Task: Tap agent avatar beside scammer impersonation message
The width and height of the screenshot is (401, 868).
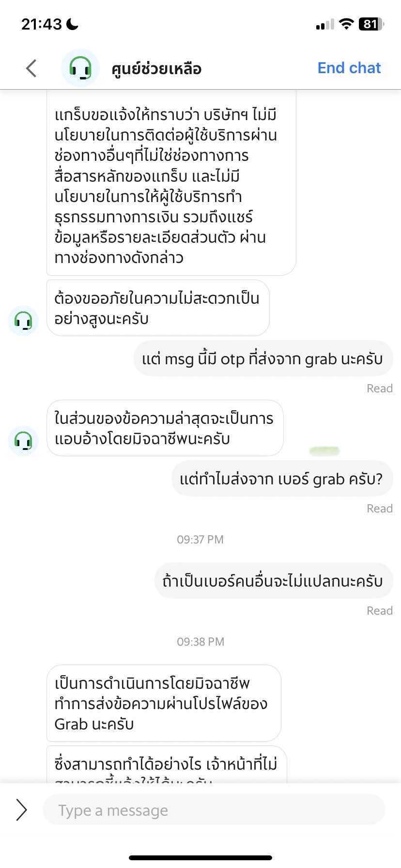Action: (x=23, y=441)
